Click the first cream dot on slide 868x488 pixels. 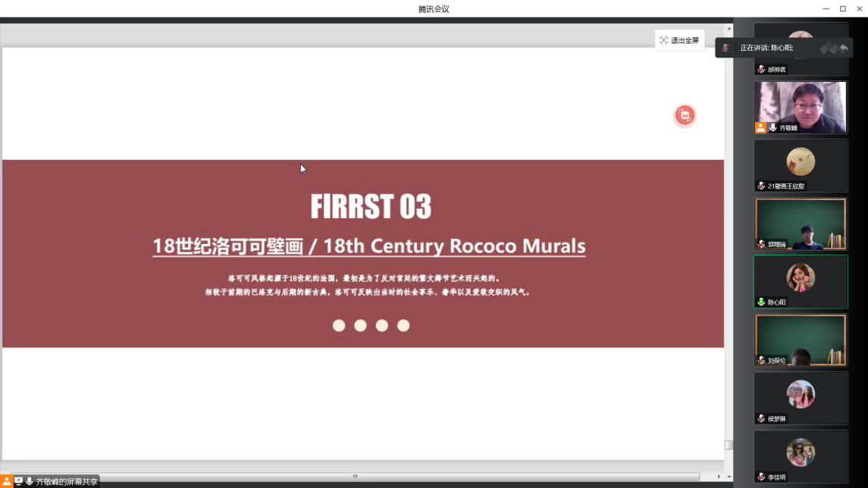point(339,325)
